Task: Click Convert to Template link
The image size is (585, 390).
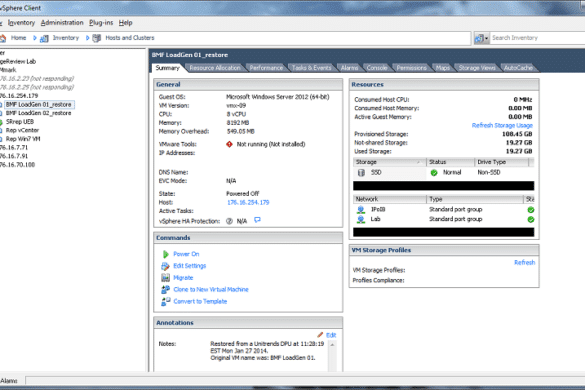Action: (200, 302)
